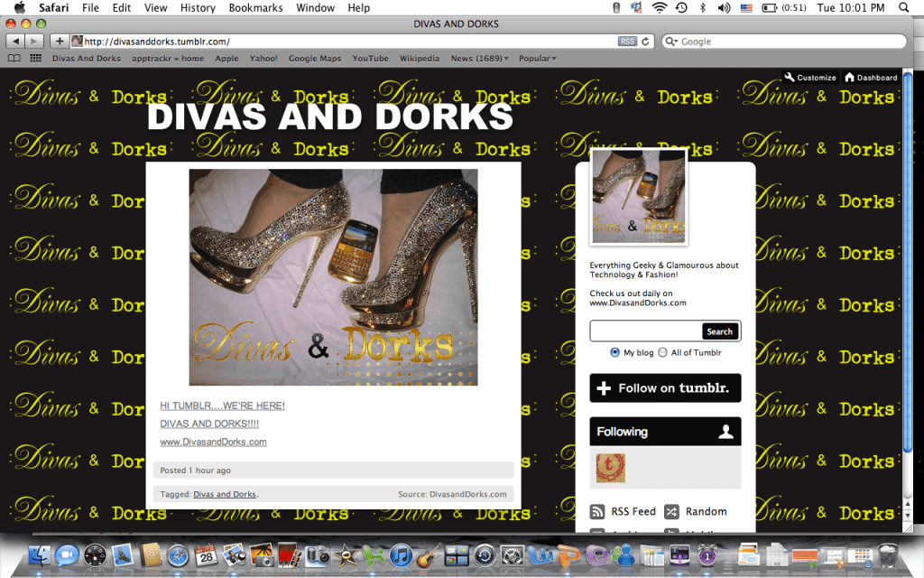This screenshot has height=578, width=924.
Task: Select the My blog radio button
Action: pyautogui.click(x=615, y=352)
